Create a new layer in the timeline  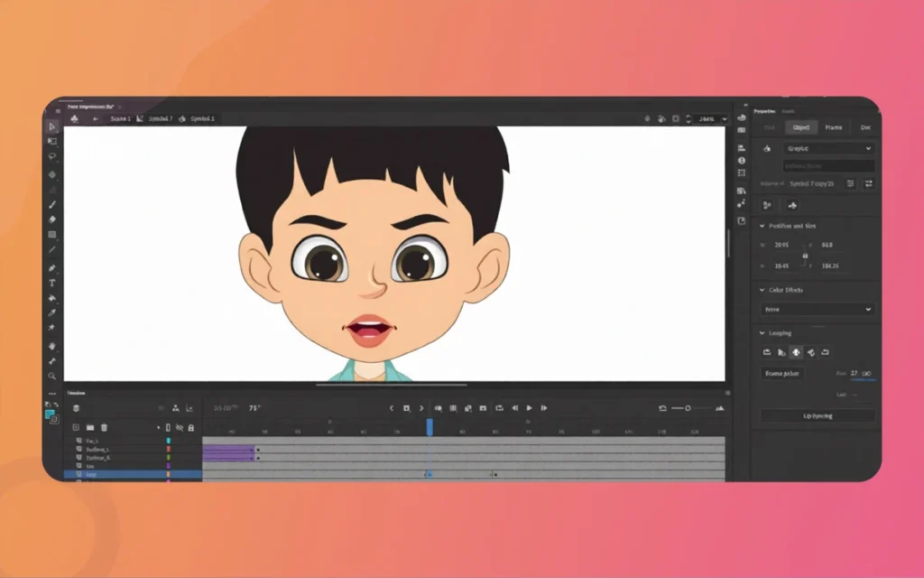(x=76, y=427)
